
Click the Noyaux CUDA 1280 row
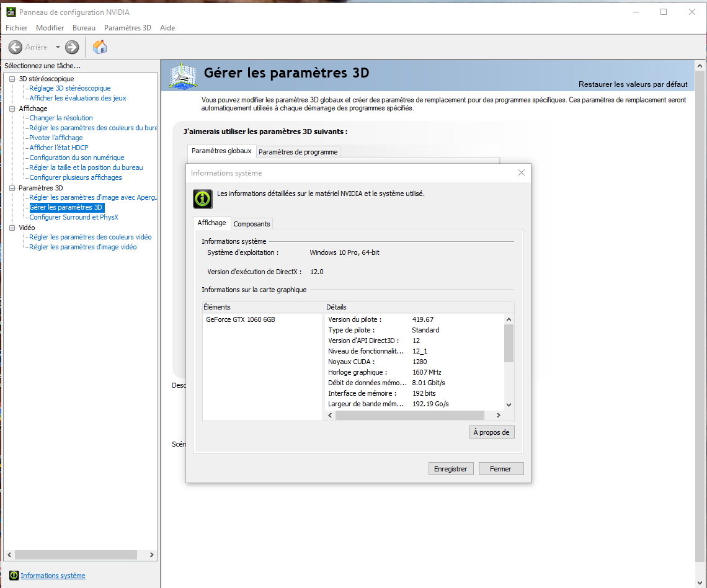coord(414,362)
